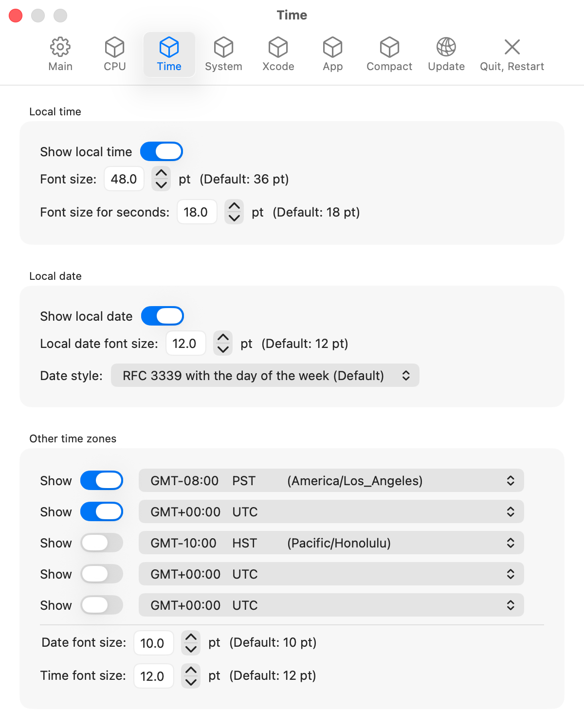Toggle the Show local time switch
Image resolution: width=584 pixels, height=728 pixels.
coord(162,151)
